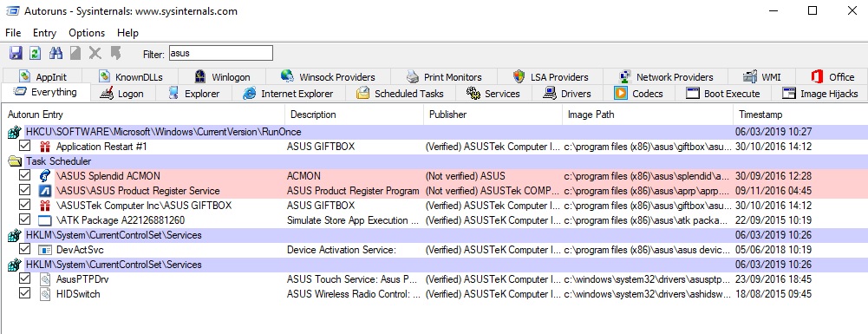Uncheck ASUS Product Register Service task
Screen dimensions: 868x334
click(24, 191)
